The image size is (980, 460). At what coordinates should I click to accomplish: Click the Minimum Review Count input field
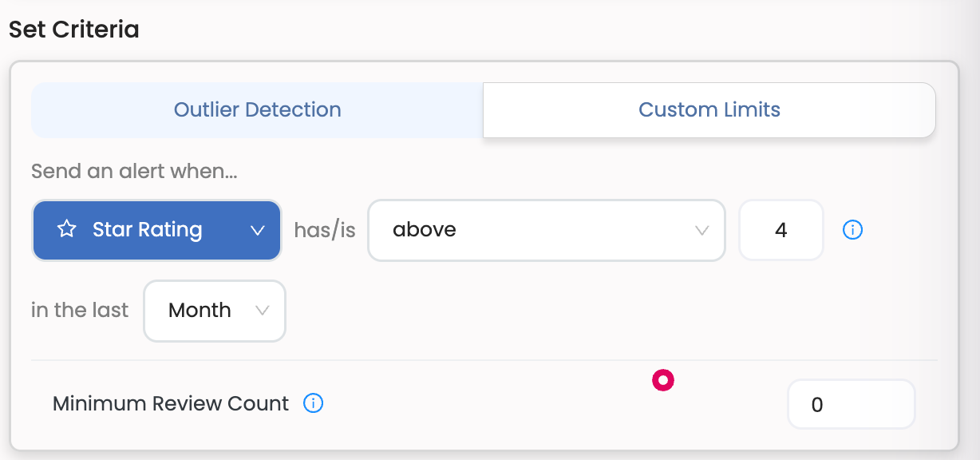(851, 404)
